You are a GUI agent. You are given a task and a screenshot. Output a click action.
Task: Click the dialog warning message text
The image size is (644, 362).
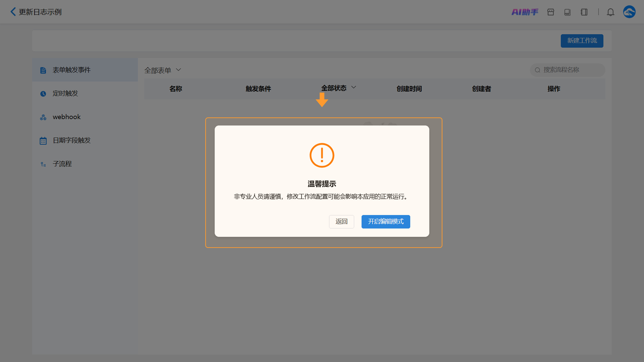click(321, 197)
